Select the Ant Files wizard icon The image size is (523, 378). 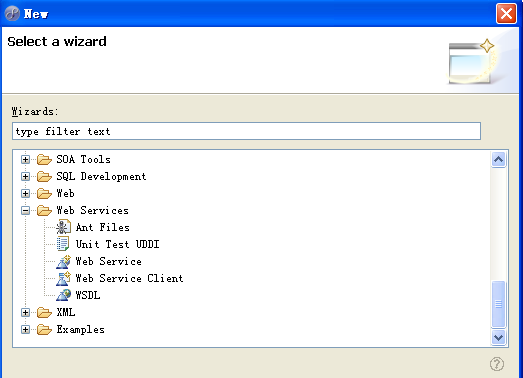pos(63,227)
